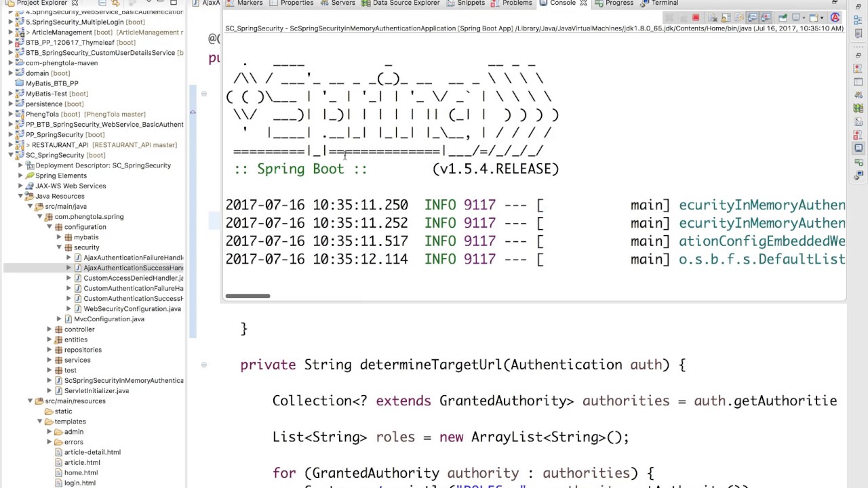
Task: Expand the mybatis package
Action: pos(59,237)
